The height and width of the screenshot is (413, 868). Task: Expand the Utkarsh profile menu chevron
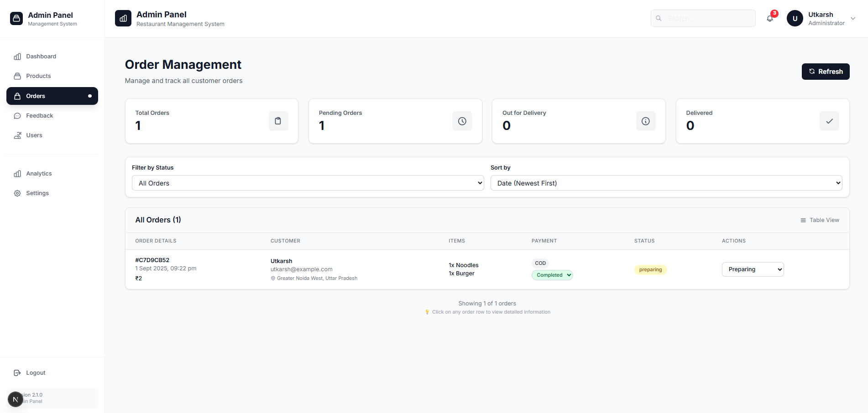point(852,19)
